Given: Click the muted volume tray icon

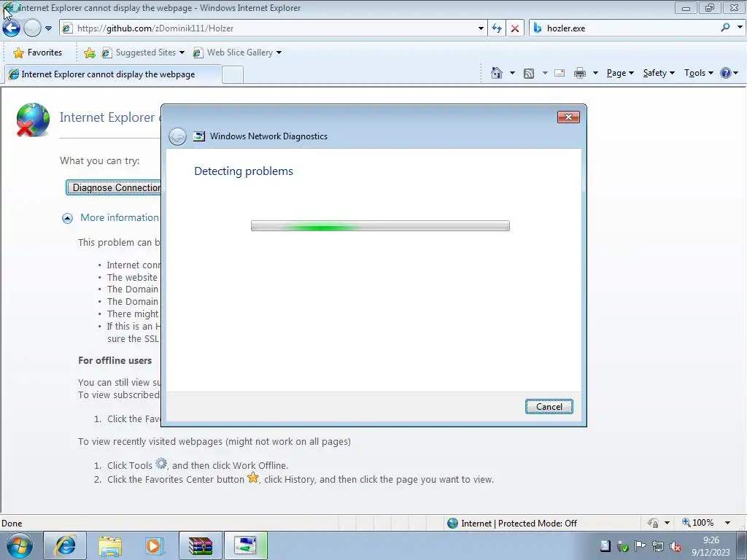Looking at the screenshot, I should pyautogui.click(x=675, y=546).
